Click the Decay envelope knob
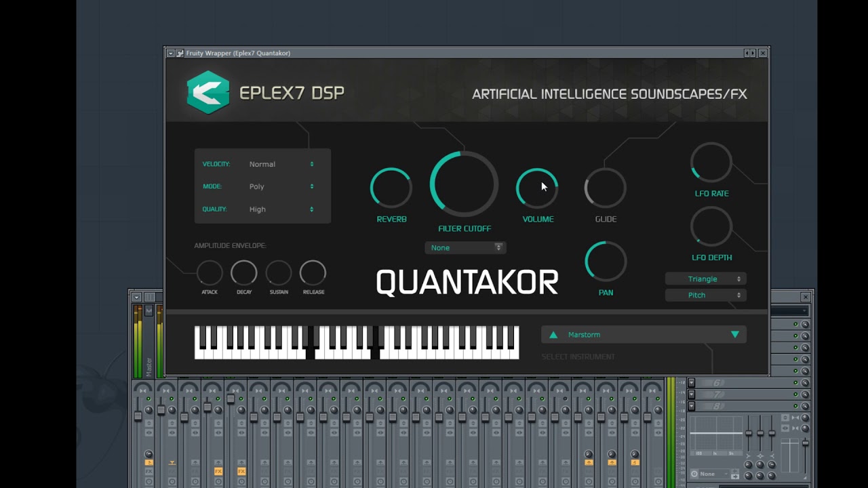This screenshot has height=488, width=868. click(x=243, y=273)
